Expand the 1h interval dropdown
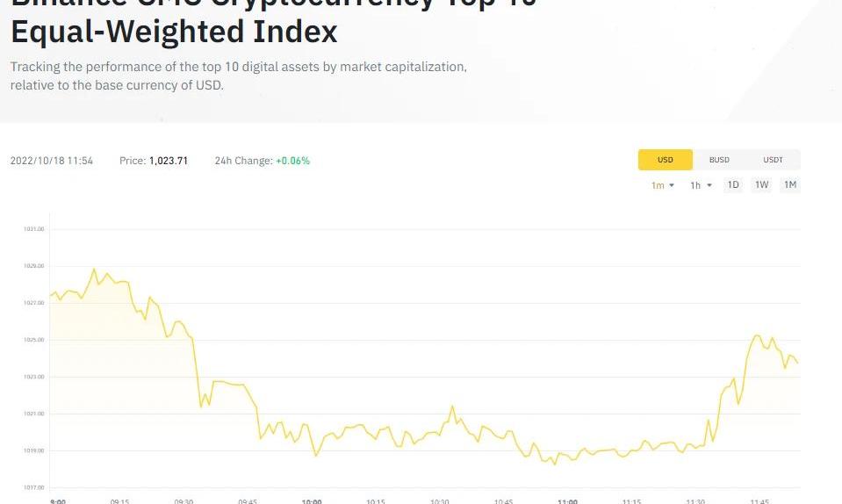The width and height of the screenshot is (842, 504). [700, 185]
